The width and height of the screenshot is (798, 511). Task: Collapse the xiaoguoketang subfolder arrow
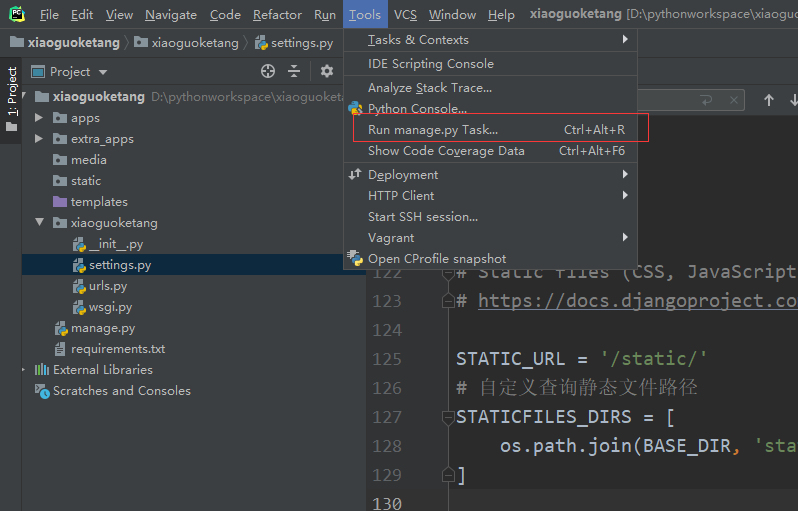point(39,222)
